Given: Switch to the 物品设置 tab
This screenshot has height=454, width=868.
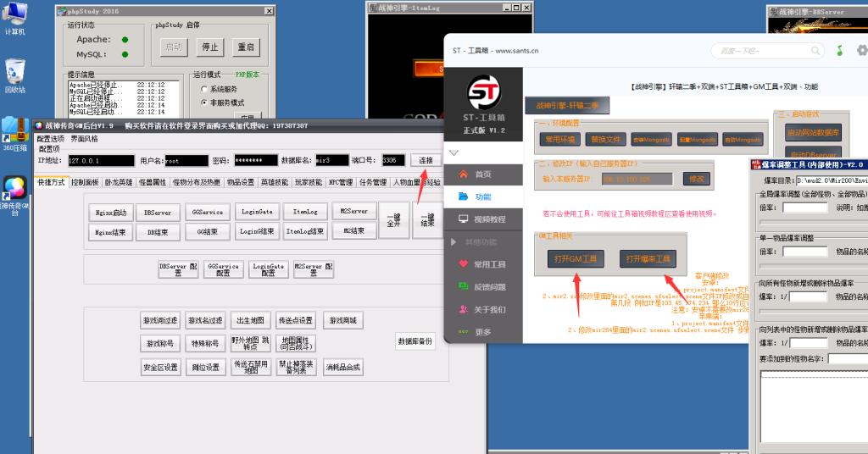Looking at the screenshot, I should pyautogui.click(x=240, y=182).
